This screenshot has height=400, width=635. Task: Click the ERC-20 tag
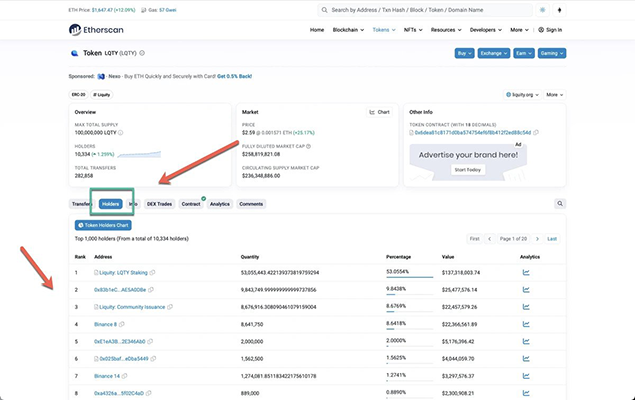[79, 95]
